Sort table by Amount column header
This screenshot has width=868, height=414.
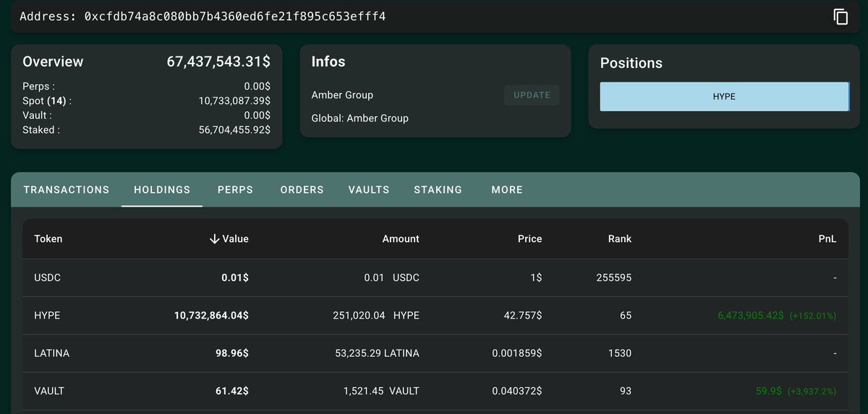pyautogui.click(x=401, y=239)
